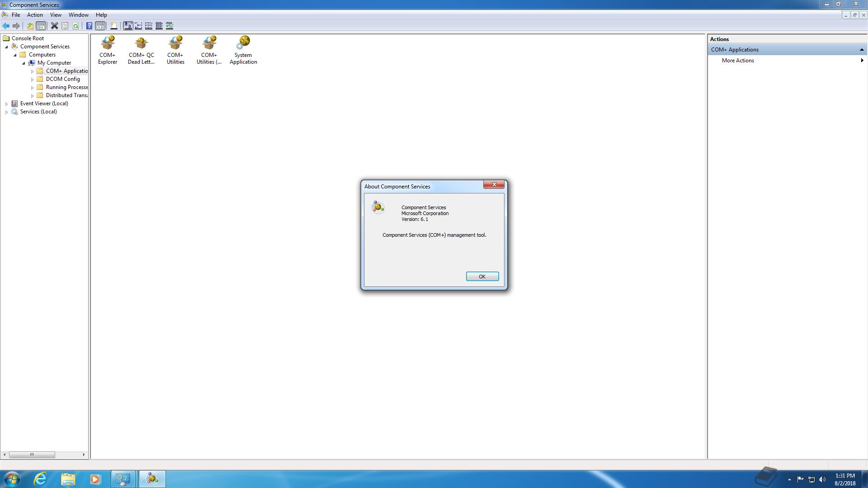Launch Internet Explorer from the taskbar

coord(41,479)
